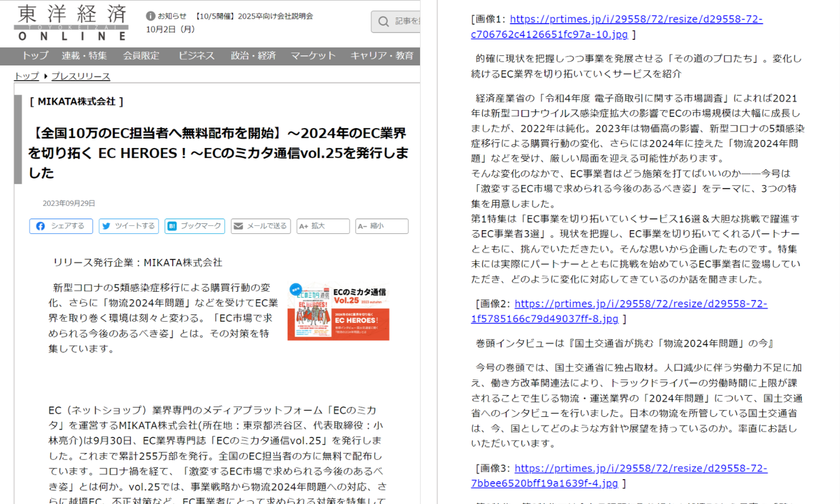The width and height of the screenshot is (840, 504).
Task: Open the 会員限定 navigation tab
Action: click(141, 56)
